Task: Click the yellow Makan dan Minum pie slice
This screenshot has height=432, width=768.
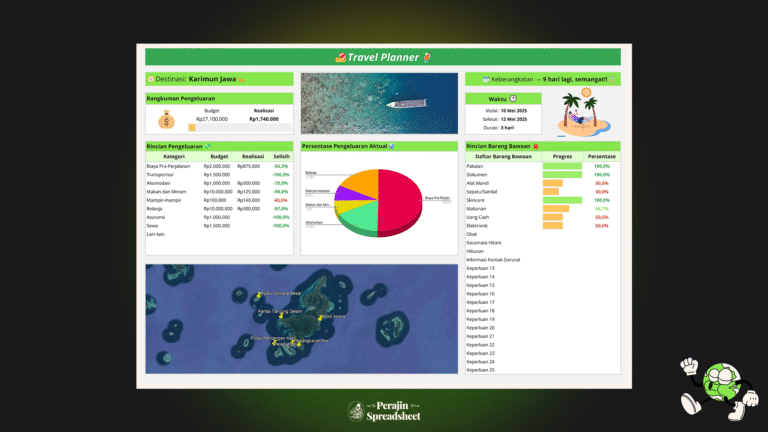Action: 349,207
